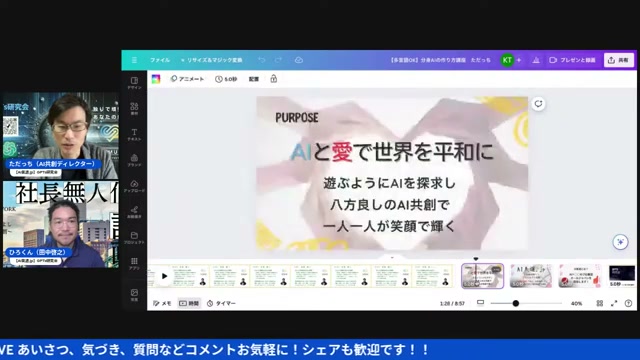The width and height of the screenshot is (640, 360).
Task: Click the ひろくん webcam video tile
Action: coord(60,224)
